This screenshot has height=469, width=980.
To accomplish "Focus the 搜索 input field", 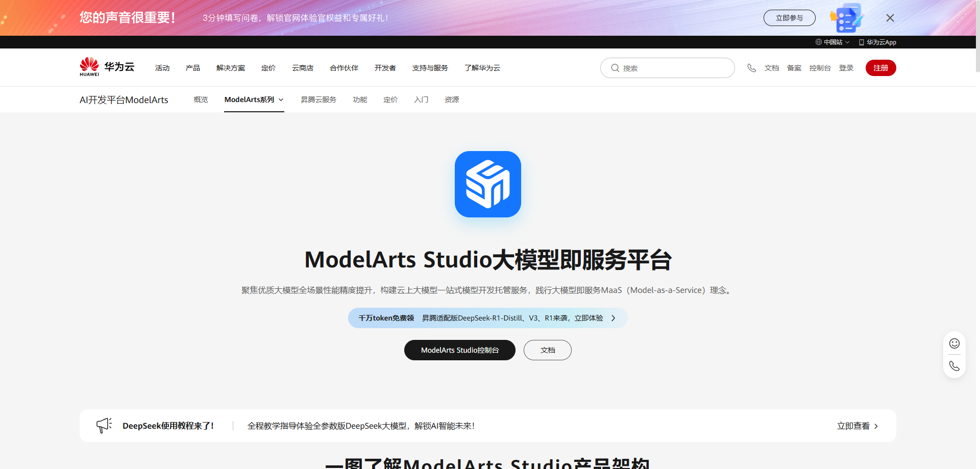I will (x=668, y=68).
